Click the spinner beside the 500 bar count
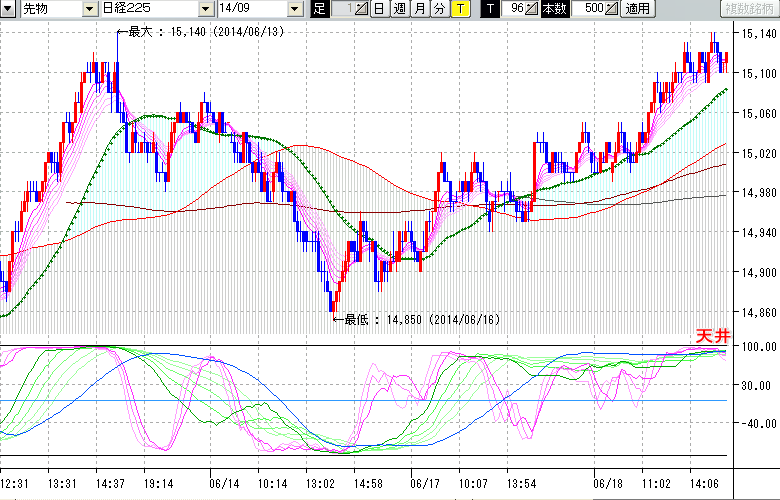Image resolution: width=780 pixels, height=500 pixels. click(612, 9)
